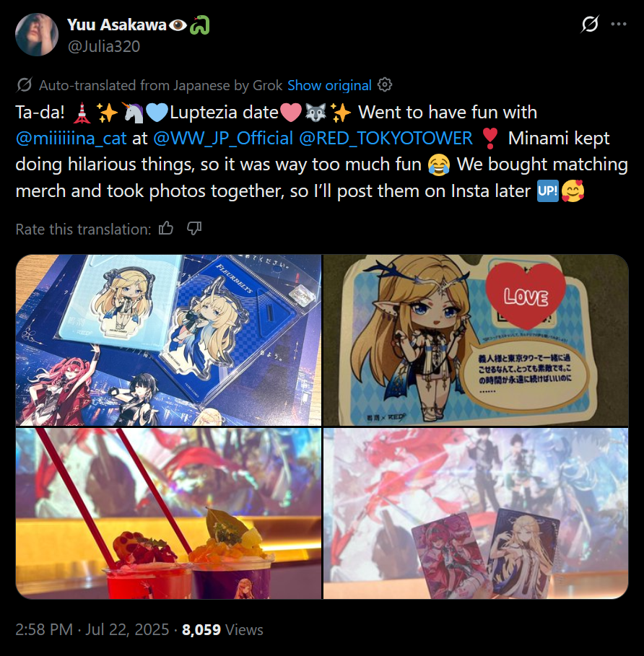Open the @WW_JP_Official mention

(x=223, y=138)
